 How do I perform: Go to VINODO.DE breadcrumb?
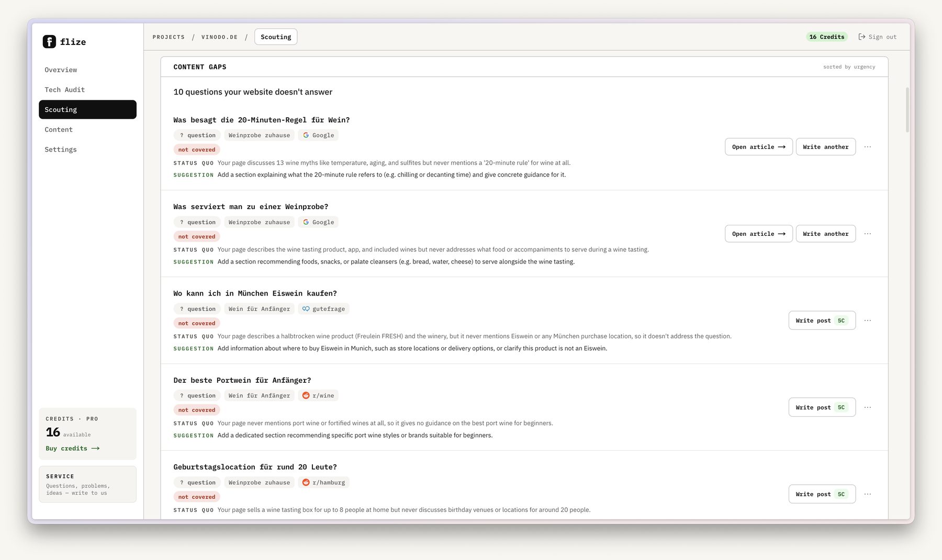coord(219,37)
